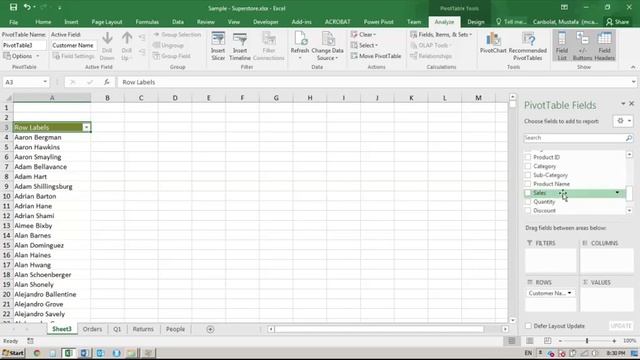Add a new sheet with plus icon
The width and height of the screenshot is (640, 360).
(x=210, y=329)
